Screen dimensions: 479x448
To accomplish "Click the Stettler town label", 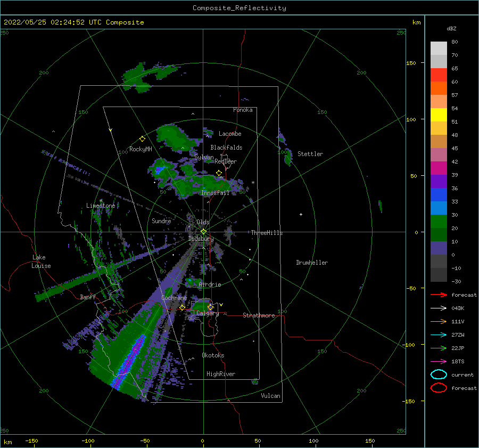I will (310, 154).
